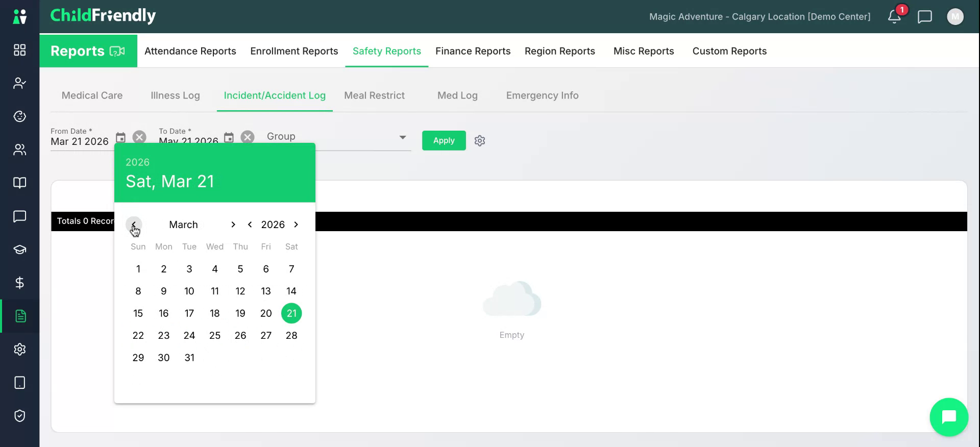Click the Apply button
The image size is (980, 447).
[x=444, y=140]
